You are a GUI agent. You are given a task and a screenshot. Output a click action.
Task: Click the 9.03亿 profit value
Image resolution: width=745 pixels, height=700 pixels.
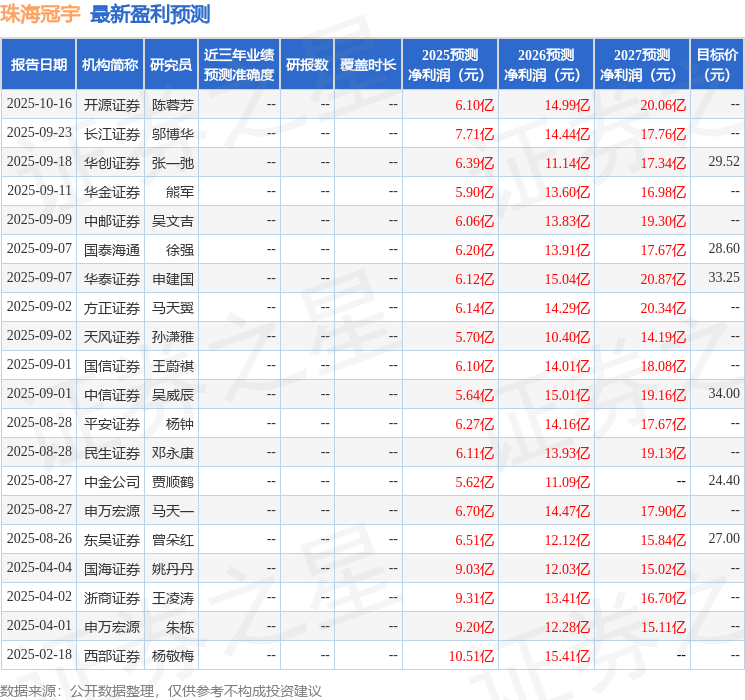(x=475, y=569)
